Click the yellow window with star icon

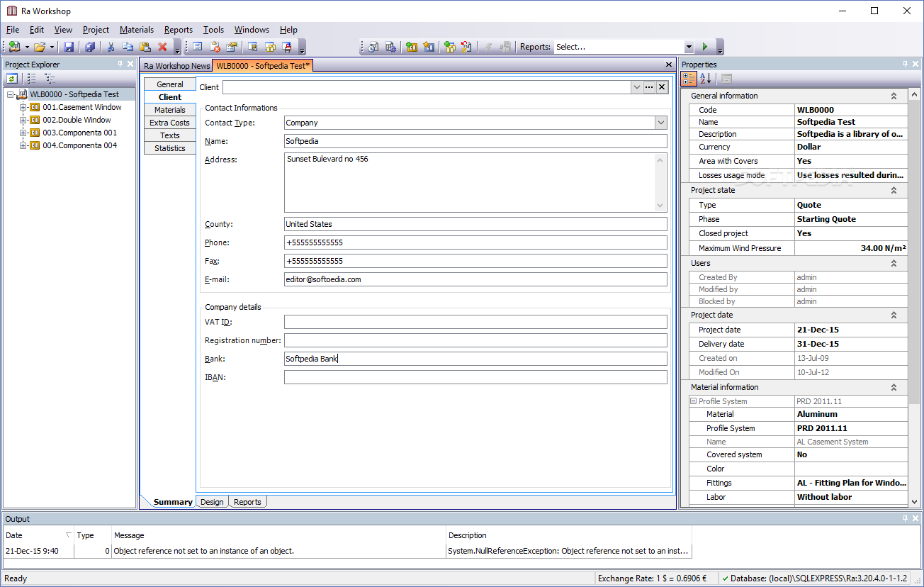429,47
